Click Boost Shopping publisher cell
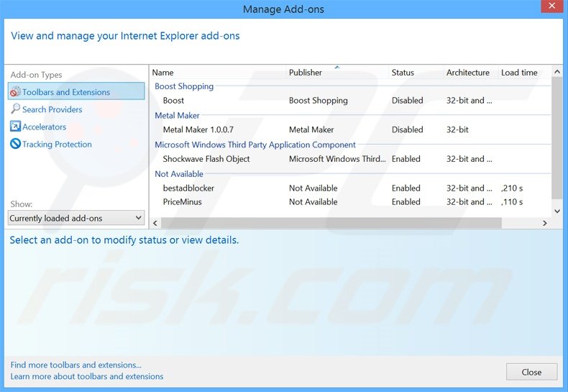This screenshot has width=568, height=392. 318,101
